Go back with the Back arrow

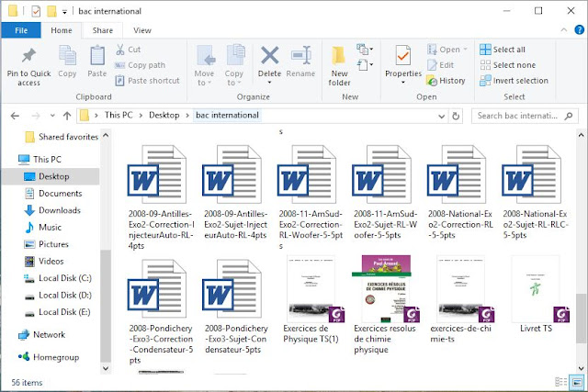15,116
